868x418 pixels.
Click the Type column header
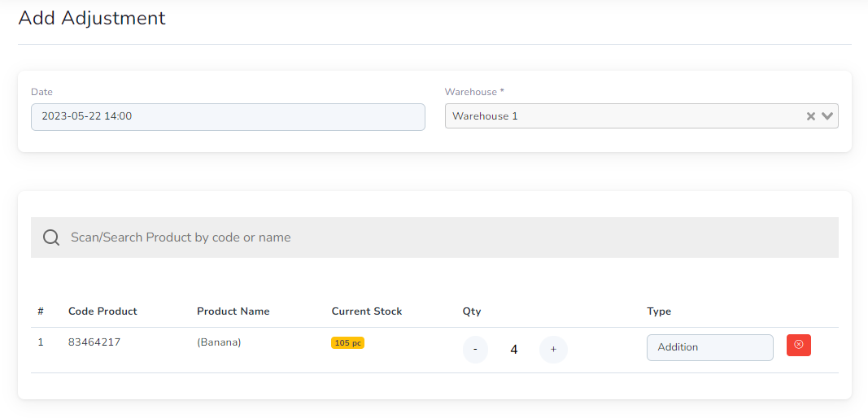point(659,311)
